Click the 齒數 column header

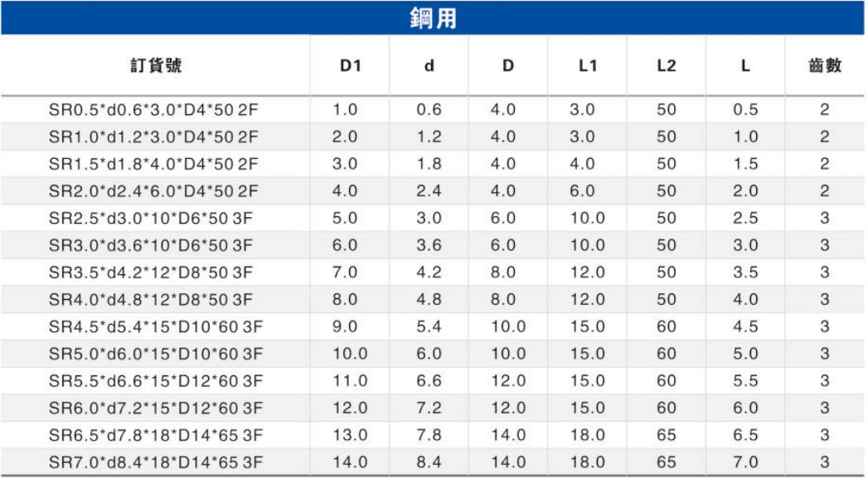click(x=824, y=65)
